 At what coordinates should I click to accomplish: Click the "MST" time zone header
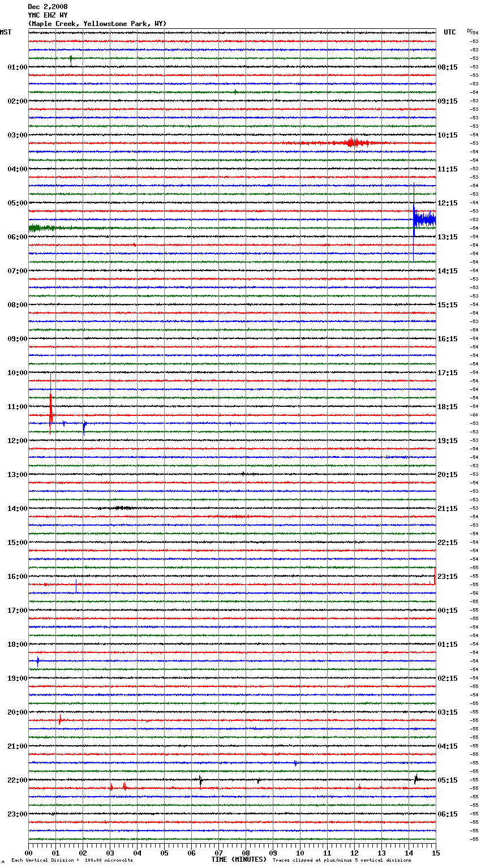[x=6, y=32]
